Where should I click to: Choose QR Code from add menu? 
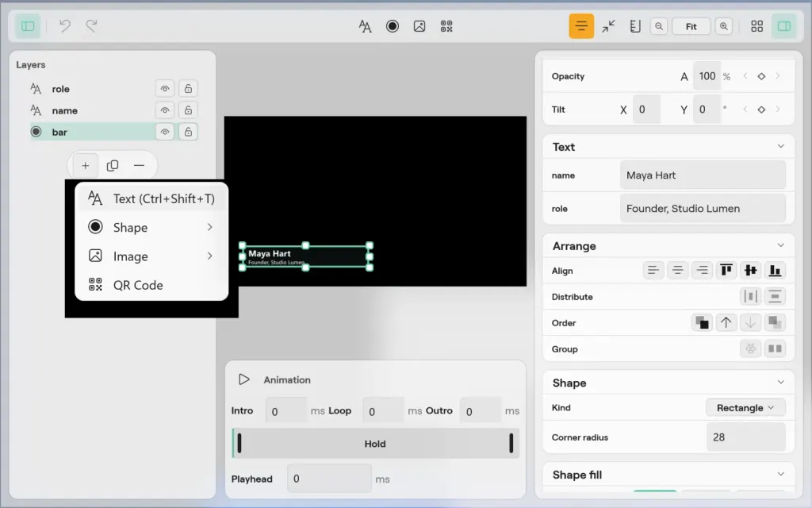tap(151, 285)
